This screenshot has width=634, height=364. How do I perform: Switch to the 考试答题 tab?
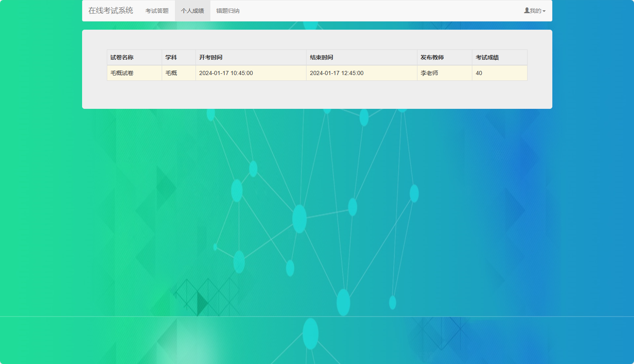point(157,10)
